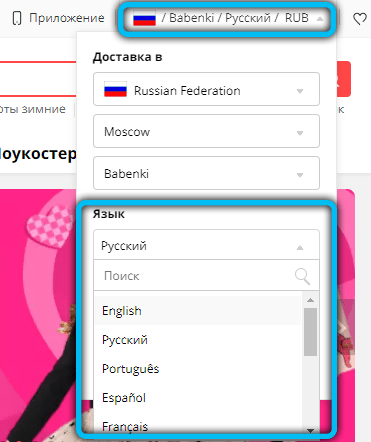Open the Babenki city dropdown
This screenshot has height=442, width=371.
pos(206,173)
